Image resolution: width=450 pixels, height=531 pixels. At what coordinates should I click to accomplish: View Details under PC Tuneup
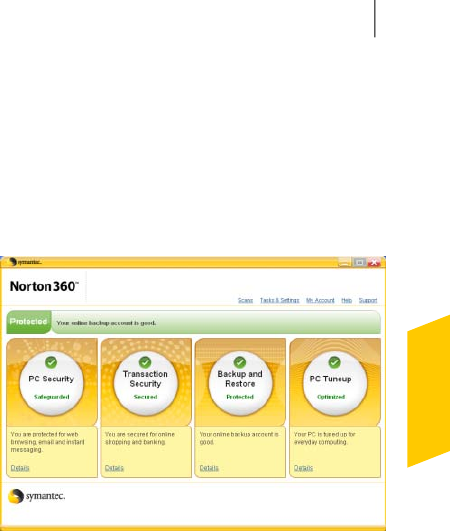tap(303, 468)
